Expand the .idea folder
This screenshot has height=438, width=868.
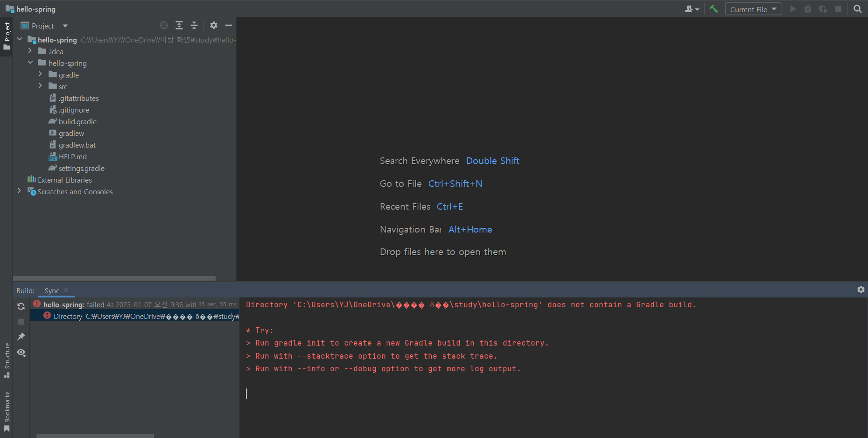[30, 51]
